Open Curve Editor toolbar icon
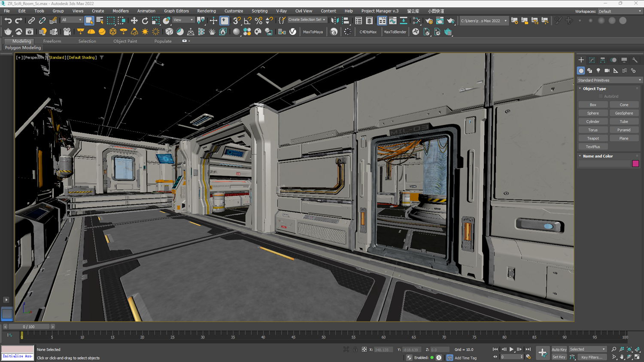 tap(393, 21)
